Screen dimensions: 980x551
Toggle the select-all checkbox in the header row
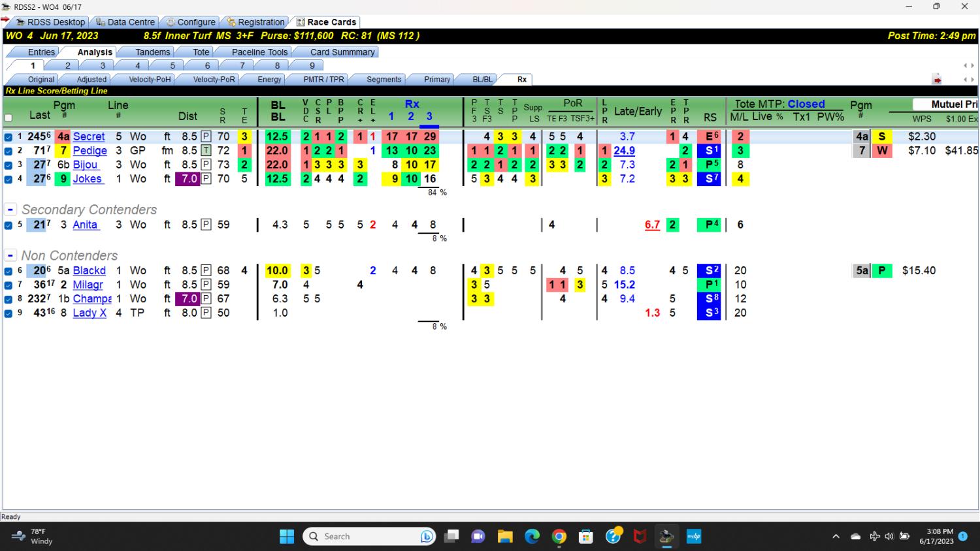click(x=8, y=118)
